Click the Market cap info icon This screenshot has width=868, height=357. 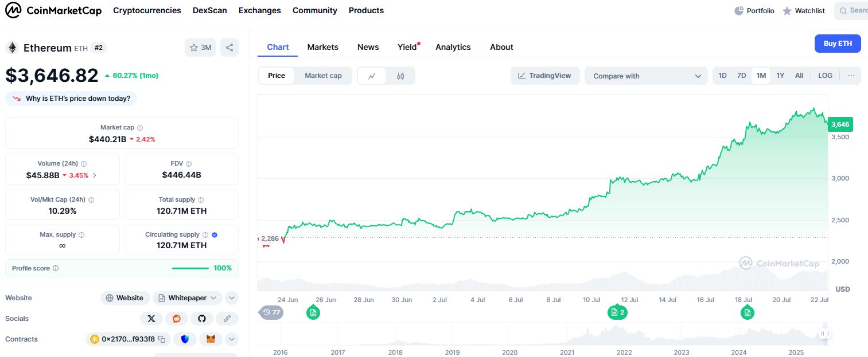click(x=140, y=128)
